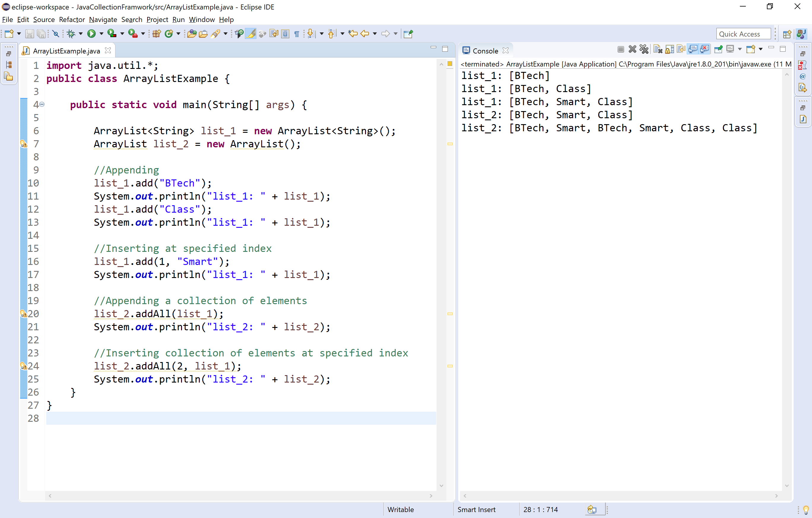The height and width of the screenshot is (518, 812).
Task: Run the ArrayListExample application
Action: (x=92, y=34)
